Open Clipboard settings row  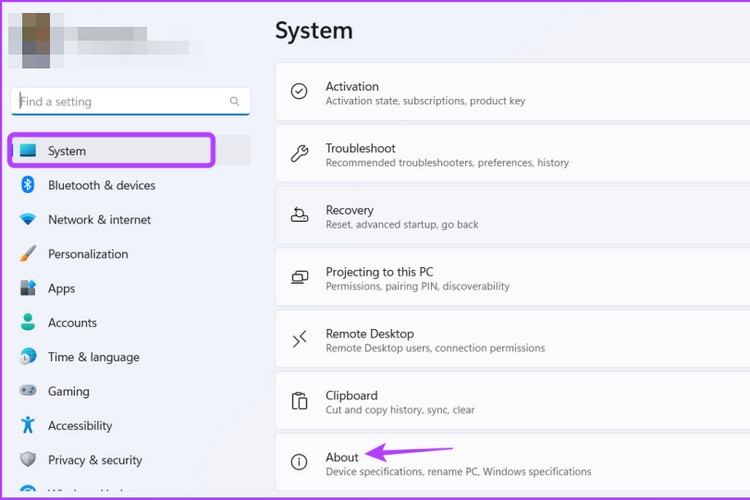tap(512, 400)
